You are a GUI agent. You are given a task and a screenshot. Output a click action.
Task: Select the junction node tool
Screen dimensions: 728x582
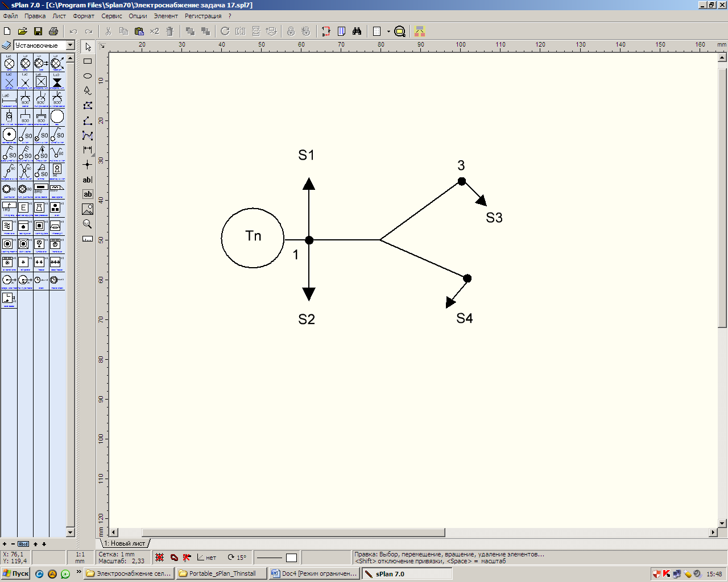click(x=88, y=165)
